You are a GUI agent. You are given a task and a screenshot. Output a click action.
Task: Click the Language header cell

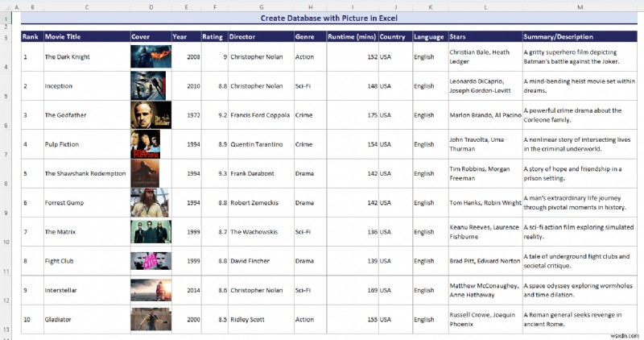430,36
